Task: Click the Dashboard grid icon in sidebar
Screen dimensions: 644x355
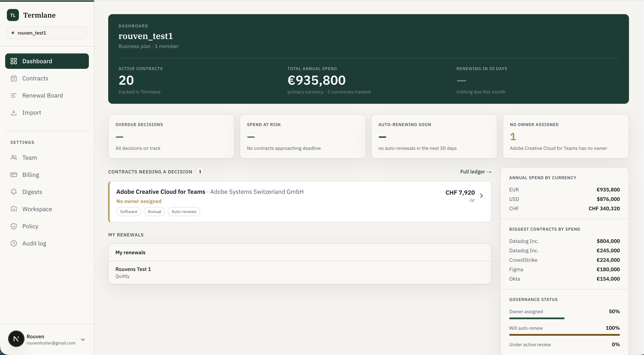Action: 14,61
